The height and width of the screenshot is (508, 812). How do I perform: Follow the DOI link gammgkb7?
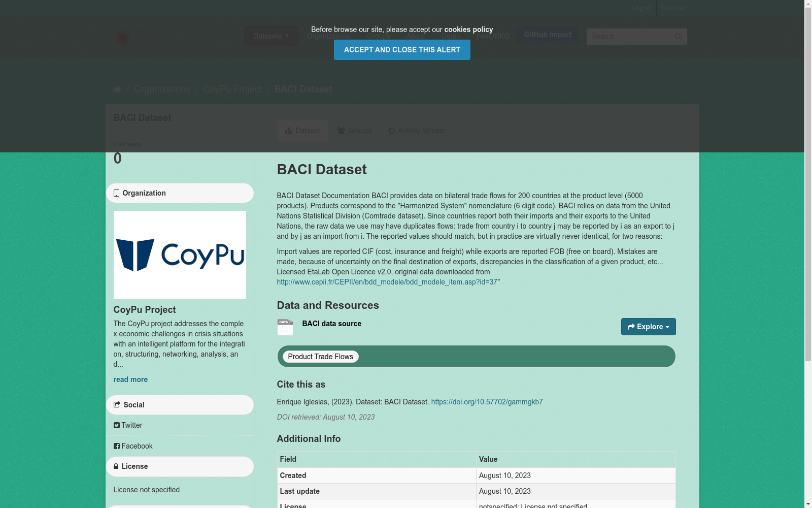(x=487, y=402)
